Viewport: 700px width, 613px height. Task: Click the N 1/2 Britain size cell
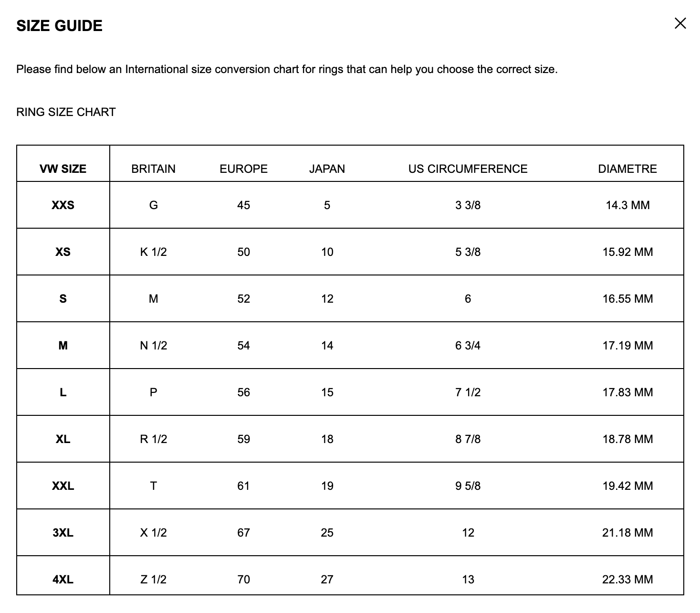coord(153,346)
